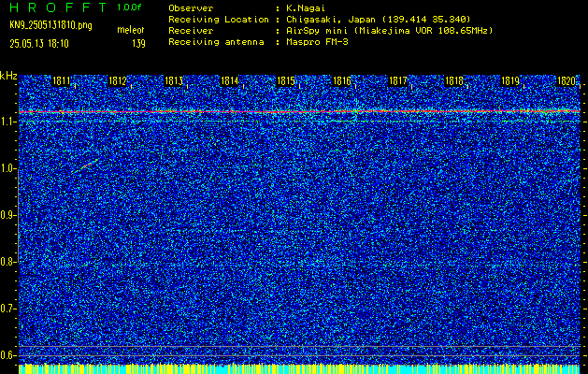
Task: Select the Maspro FM-3 antenna value
Action: coord(317,42)
